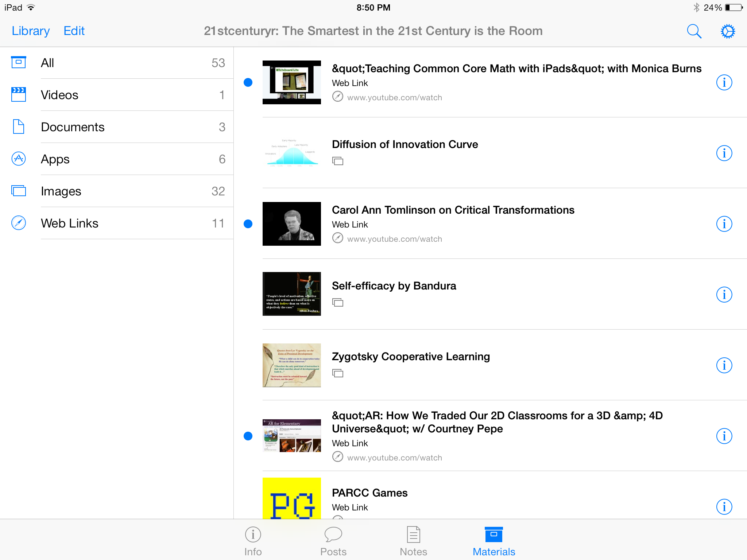The width and height of the screenshot is (747, 560).
Task: Tap unread dot beside AR Courtney Pepe item
Action: click(x=248, y=436)
